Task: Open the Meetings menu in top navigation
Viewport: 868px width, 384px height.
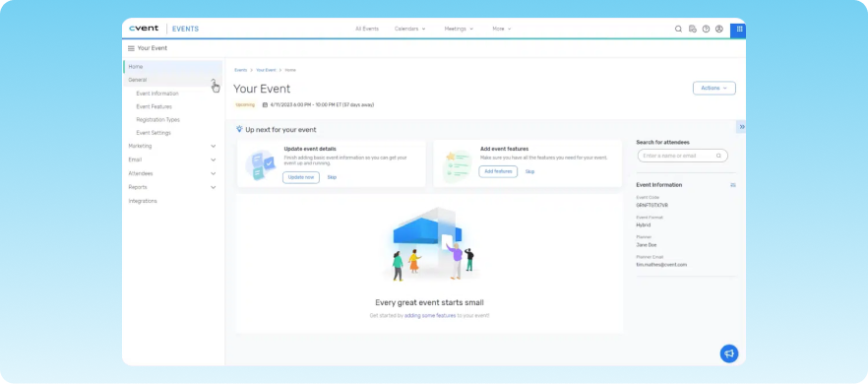Action: [459, 29]
